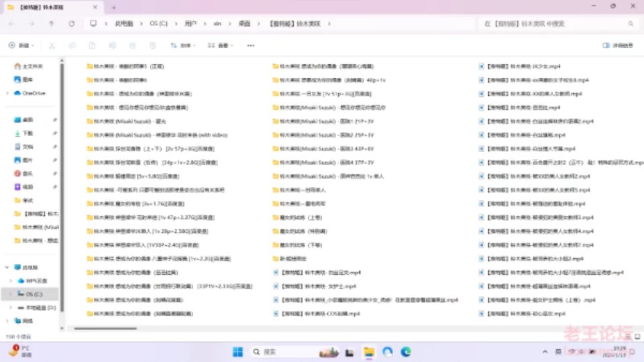Click the Rename icon in toolbar
Image resolution: width=644 pixels, height=362 pixels.
point(112,46)
